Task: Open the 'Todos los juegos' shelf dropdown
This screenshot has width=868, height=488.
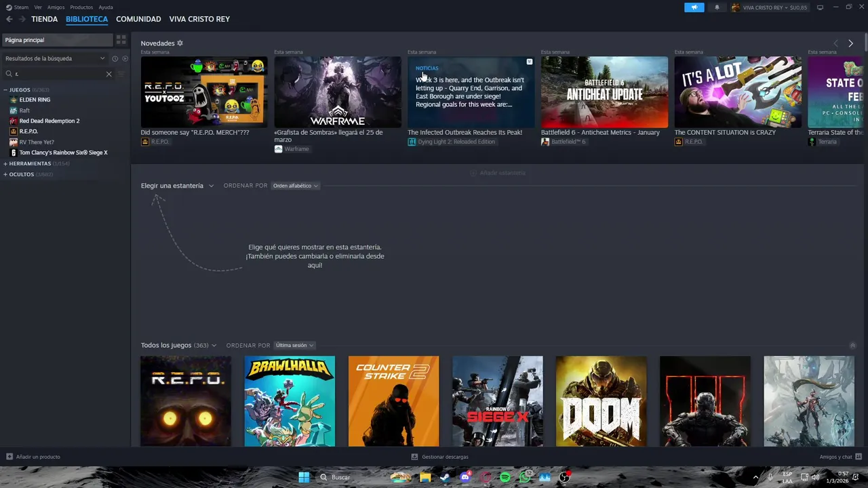Action: pyautogui.click(x=178, y=346)
